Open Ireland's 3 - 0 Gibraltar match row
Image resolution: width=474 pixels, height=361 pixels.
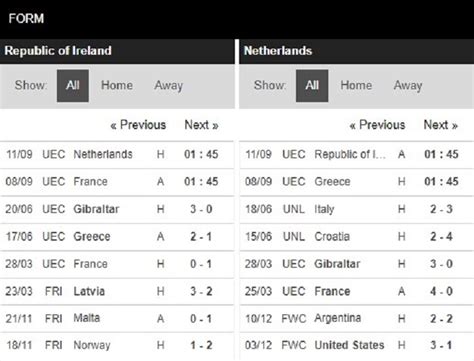[117, 209]
